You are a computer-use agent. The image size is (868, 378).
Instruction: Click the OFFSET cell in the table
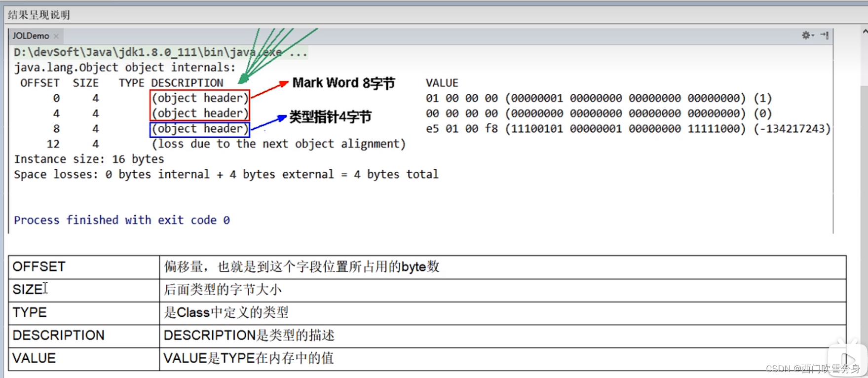coord(84,267)
